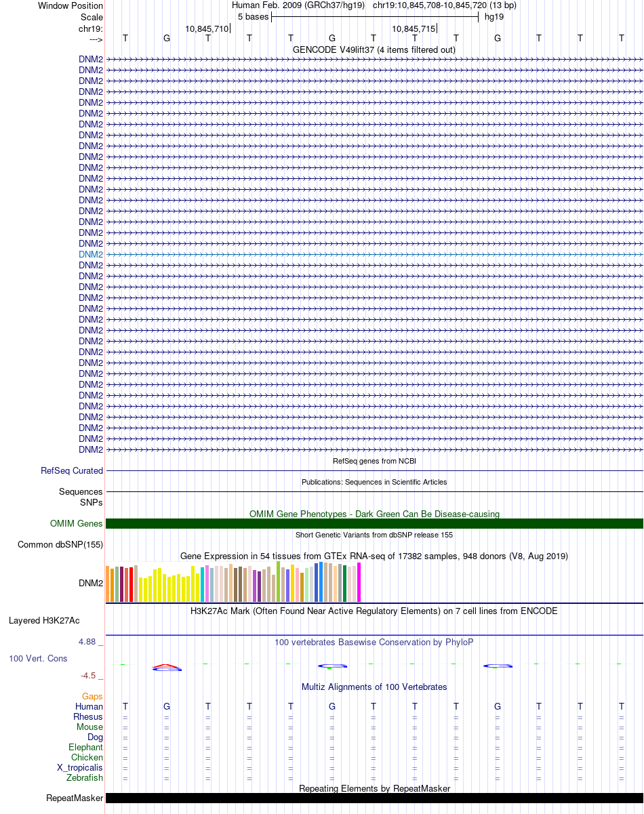Click the RefSeq genes from NCBI title
Image resolution: width=644 pixels, height=814 pixels.
coord(374,461)
